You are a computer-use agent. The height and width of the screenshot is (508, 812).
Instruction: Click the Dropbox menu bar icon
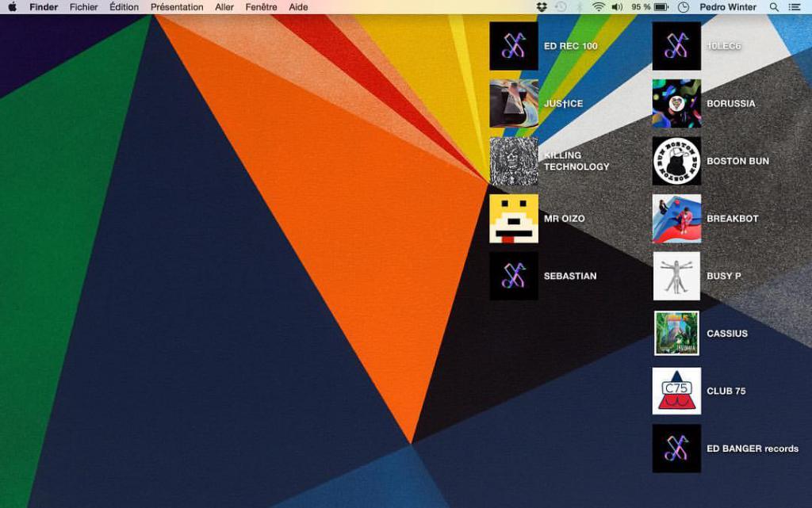[542, 7]
